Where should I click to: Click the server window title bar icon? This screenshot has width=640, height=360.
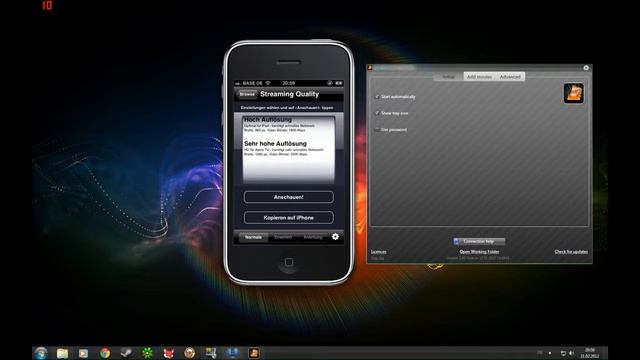point(370,68)
